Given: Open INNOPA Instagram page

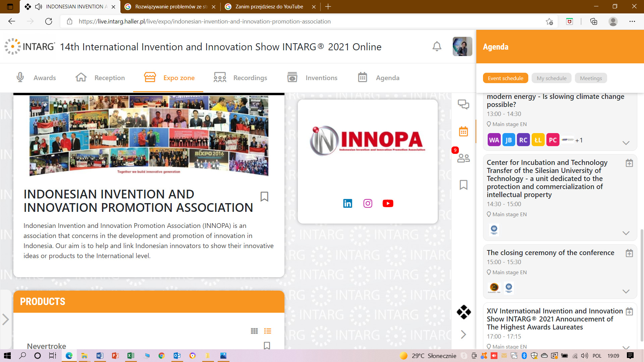Looking at the screenshot, I should pyautogui.click(x=368, y=203).
